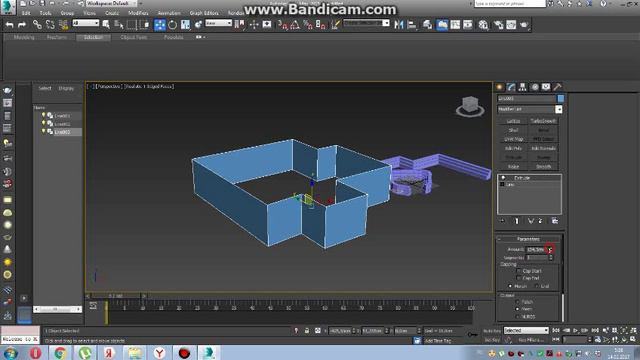Click the Set Key key icon
The image size is (640, 360).
(x=472, y=335)
